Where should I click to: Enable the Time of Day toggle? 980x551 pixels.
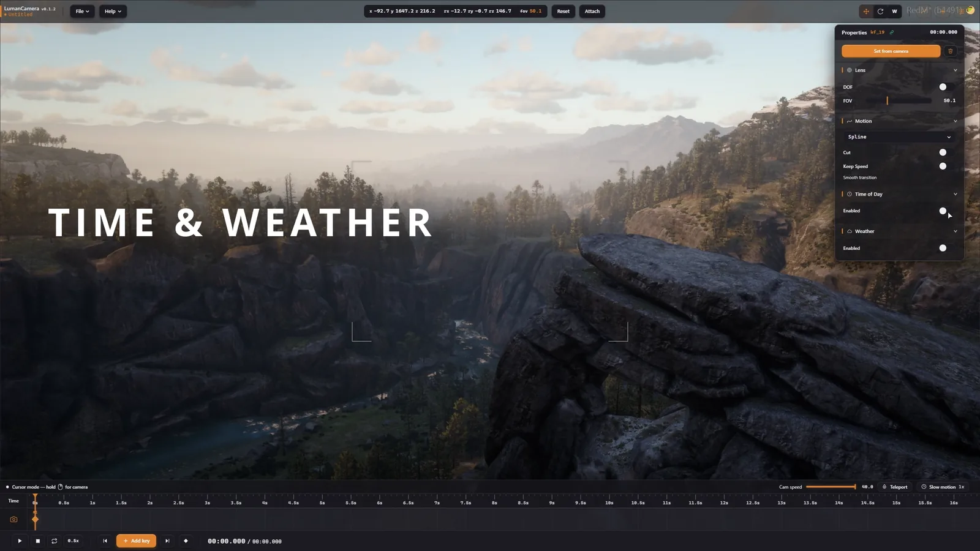[947, 211]
